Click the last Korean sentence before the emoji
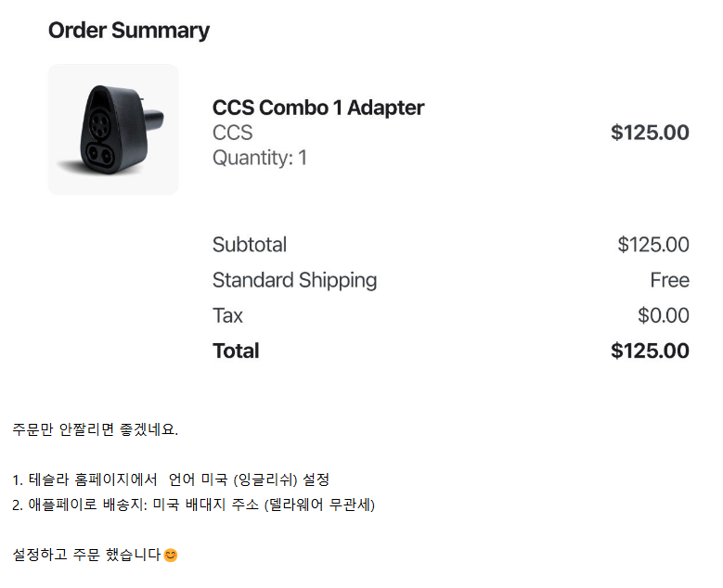723x588 pixels. (x=86, y=555)
